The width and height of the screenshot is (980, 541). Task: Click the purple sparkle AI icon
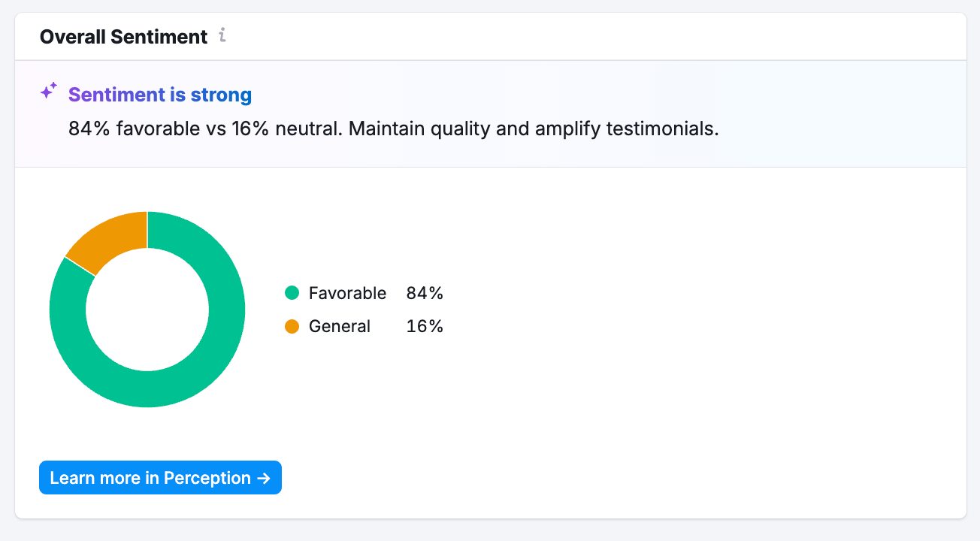(x=48, y=91)
